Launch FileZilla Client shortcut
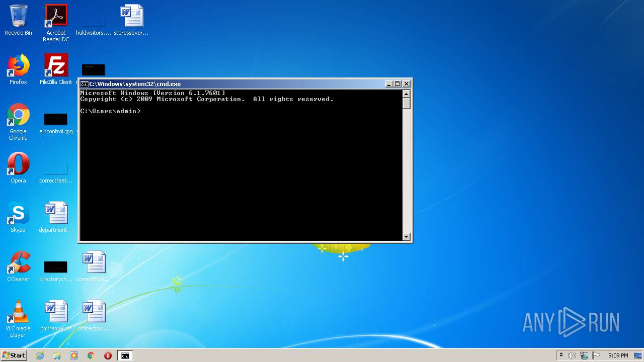Screen dimensions: 644x362 tap(56, 69)
